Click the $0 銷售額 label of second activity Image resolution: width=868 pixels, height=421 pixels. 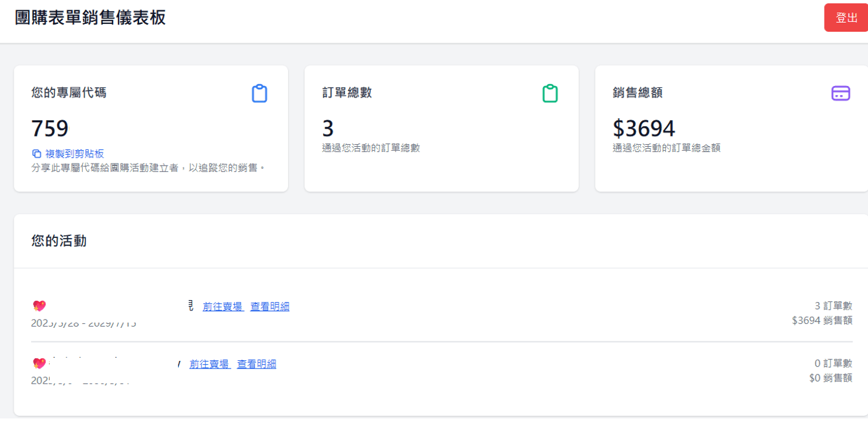pyautogui.click(x=830, y=378)
